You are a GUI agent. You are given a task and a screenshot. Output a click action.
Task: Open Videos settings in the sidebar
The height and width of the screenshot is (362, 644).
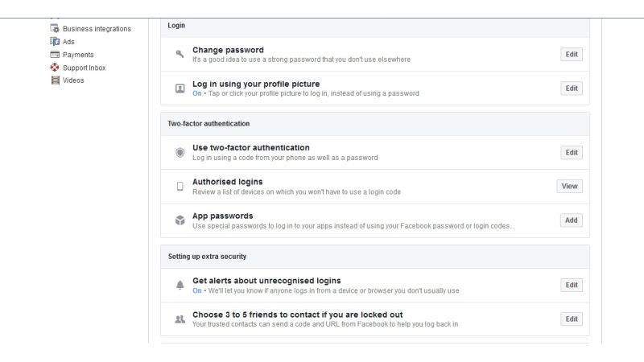point(73,80)
